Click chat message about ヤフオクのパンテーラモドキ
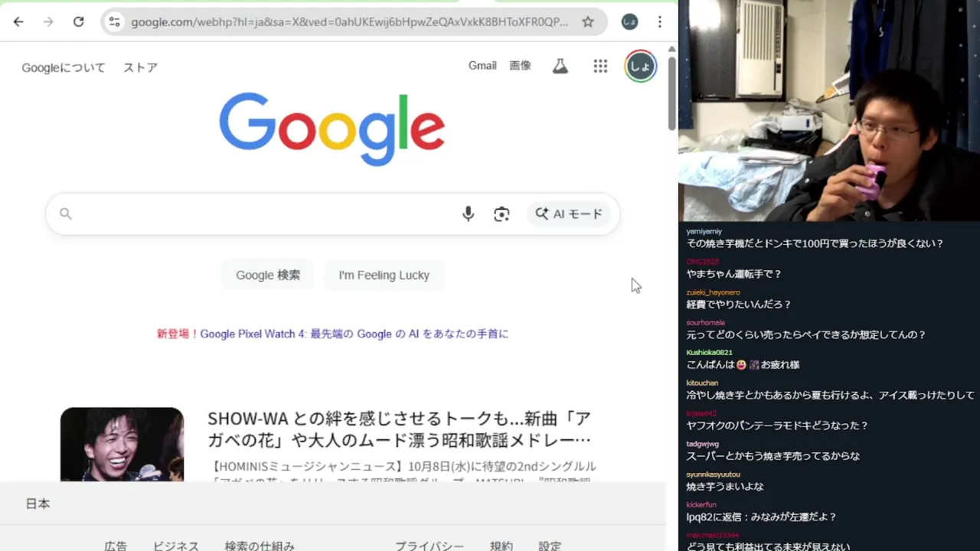 [x=777, y=425]
